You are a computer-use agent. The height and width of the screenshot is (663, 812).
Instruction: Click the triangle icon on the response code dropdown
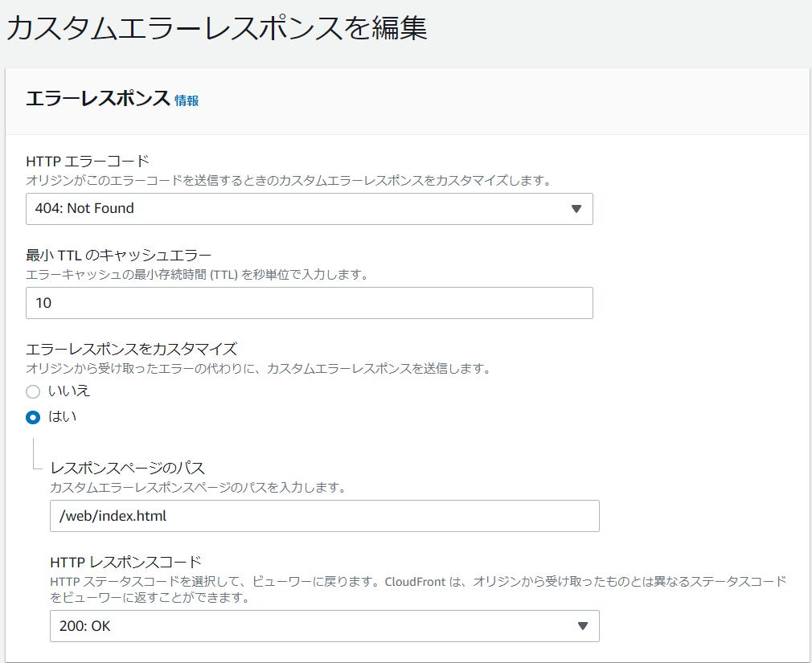584,626
